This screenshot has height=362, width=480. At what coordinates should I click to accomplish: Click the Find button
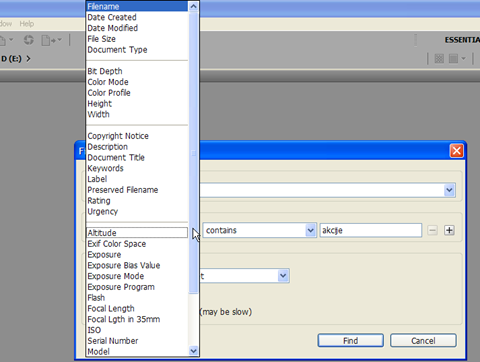[x=350, y=341]
